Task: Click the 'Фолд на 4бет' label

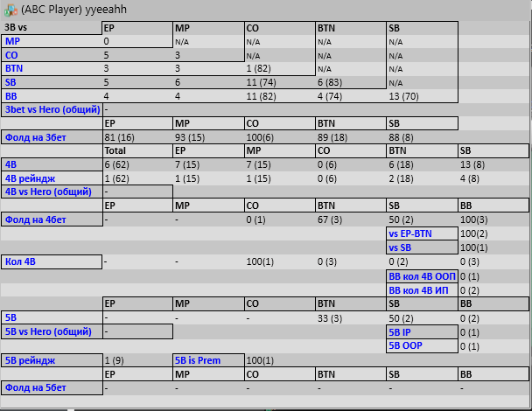Action: [x=36, y=219]
